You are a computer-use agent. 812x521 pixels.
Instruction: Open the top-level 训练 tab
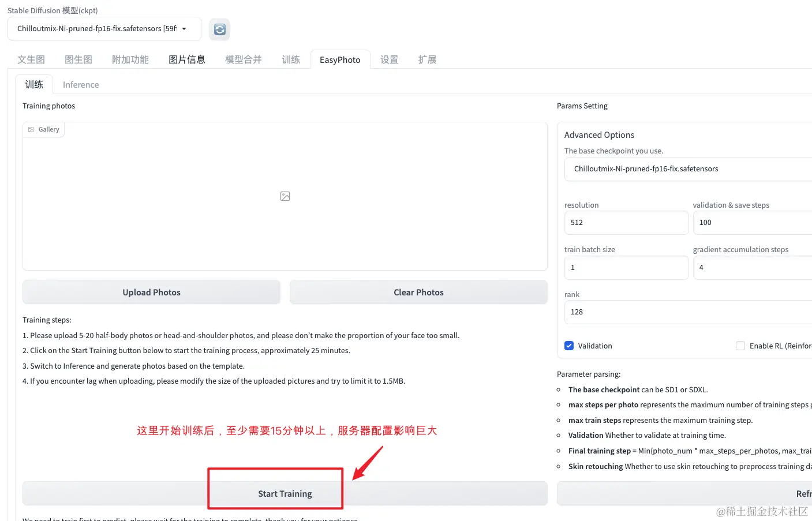tap(291, 59)
